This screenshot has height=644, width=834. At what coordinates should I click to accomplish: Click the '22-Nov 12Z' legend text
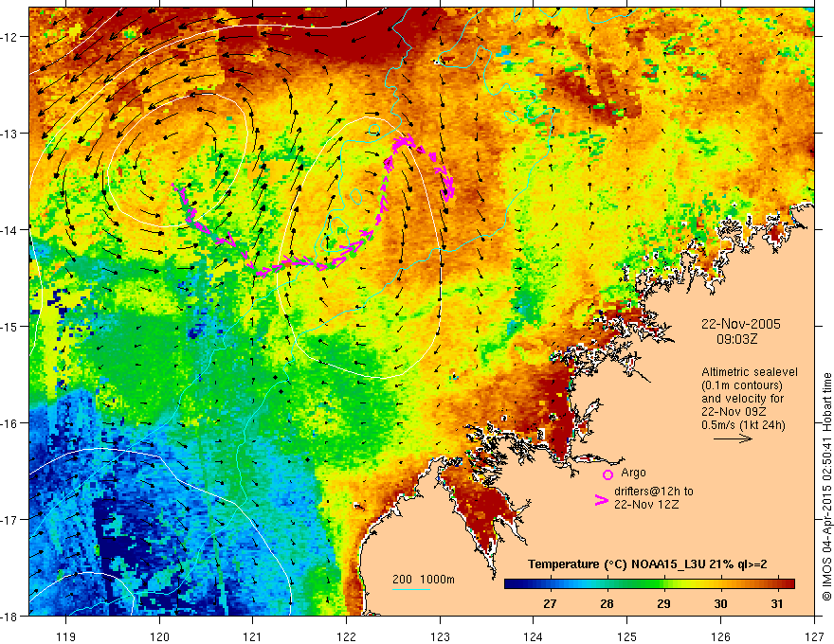click(x=646, y=505)
